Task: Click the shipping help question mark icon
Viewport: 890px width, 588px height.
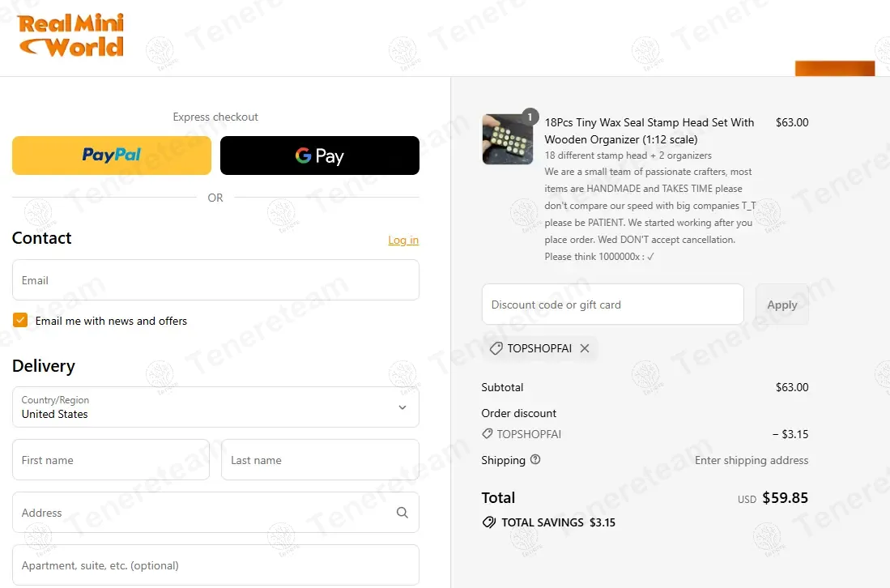Action: [535, 460]
